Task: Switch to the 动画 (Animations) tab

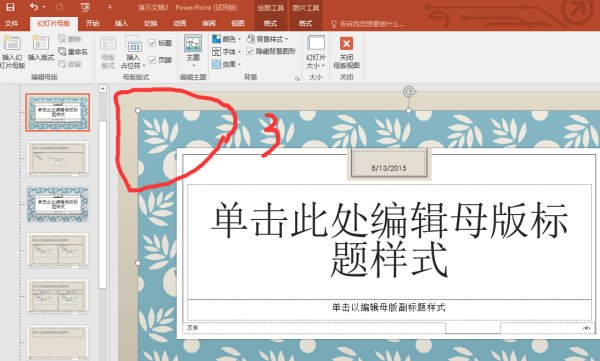Action: click(179, 23)
